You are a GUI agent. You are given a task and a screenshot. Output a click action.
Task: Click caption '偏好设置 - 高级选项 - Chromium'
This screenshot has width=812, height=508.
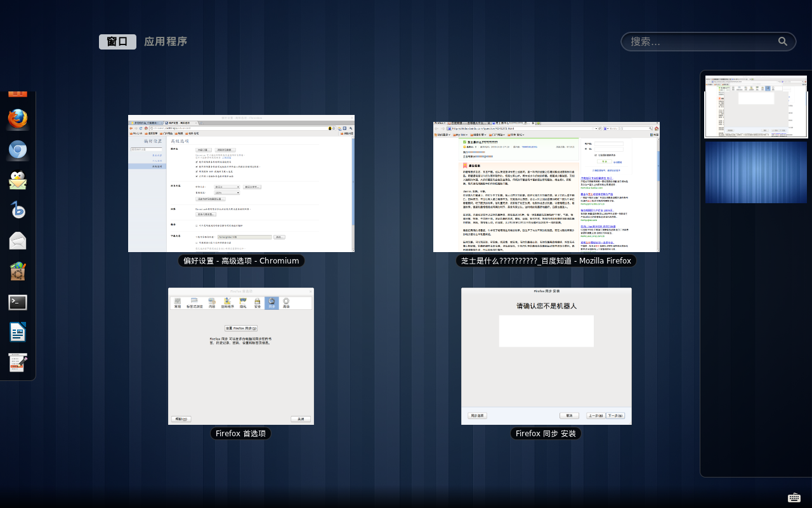[241, 261]
